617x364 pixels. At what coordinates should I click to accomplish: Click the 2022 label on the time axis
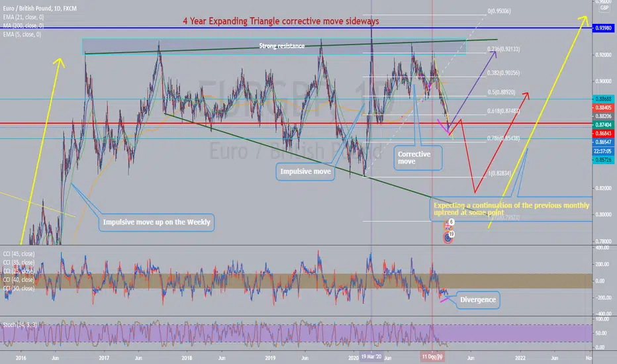(x=520, y=358)
